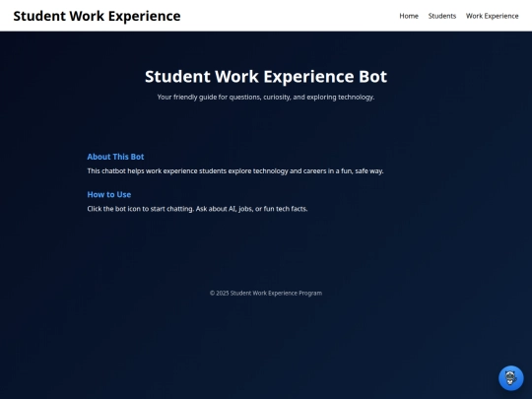Image resolution: width=532 pixels, height=399 pixels.
Task: Click the 2025 copyright footer text
Action: click(x=266, y=294)
